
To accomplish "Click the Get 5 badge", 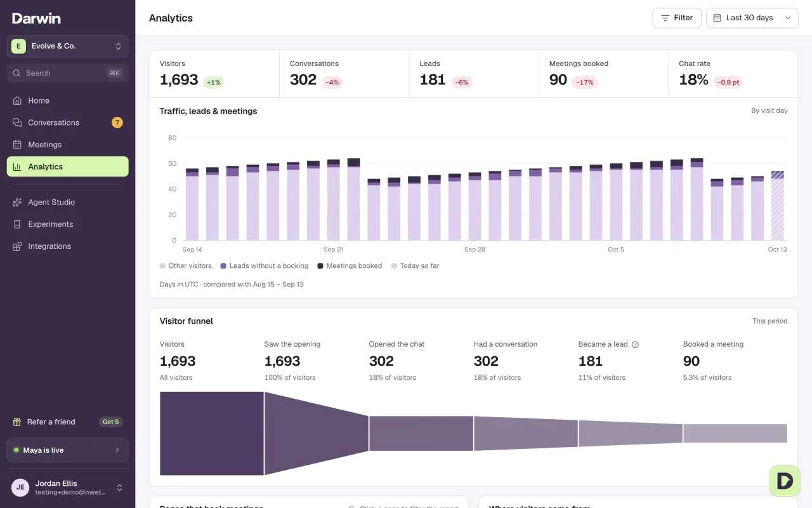I will 111,422.
